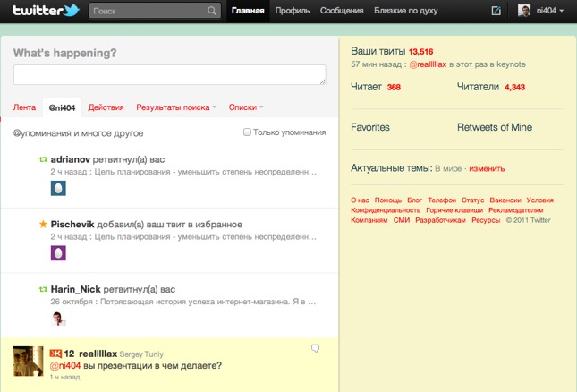Image resolution: width=577 pixels, height=392 pixels.
Task: Click '1 ч назад' tweet timestamp
Action: click(64, 377)
